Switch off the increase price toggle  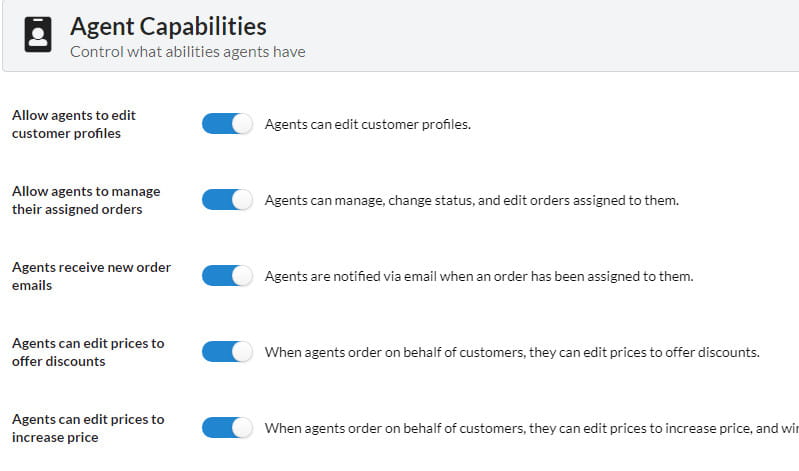[227, 428]
